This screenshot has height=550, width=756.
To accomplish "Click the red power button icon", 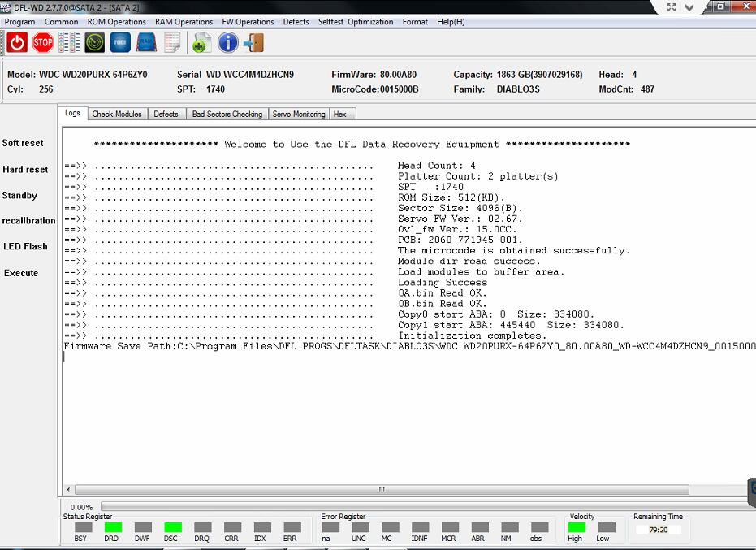I will [17, 43].
